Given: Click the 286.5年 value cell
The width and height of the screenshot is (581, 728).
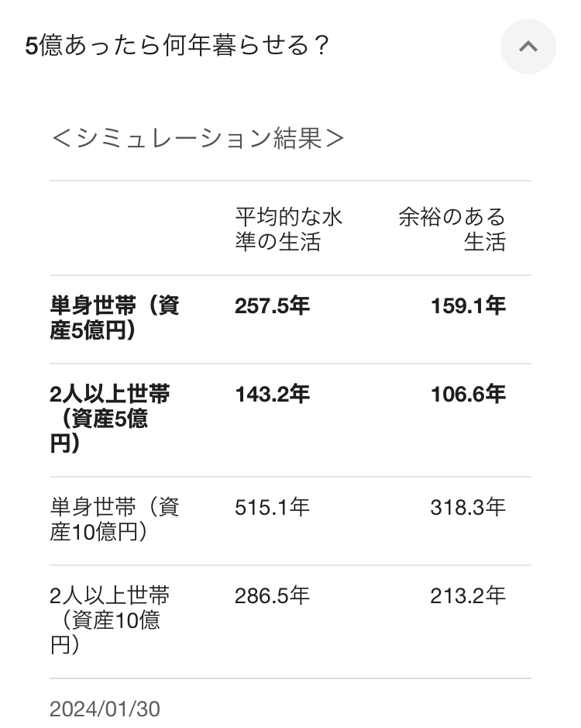Looking at the screenshot, I should point(272,596).
